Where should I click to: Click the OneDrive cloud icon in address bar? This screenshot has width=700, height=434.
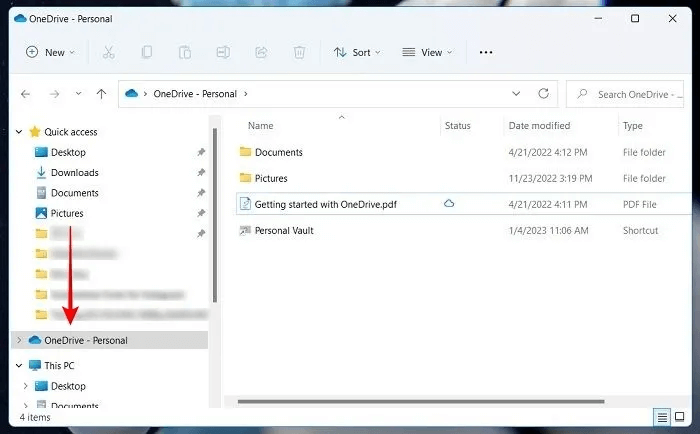coord(131,93)
